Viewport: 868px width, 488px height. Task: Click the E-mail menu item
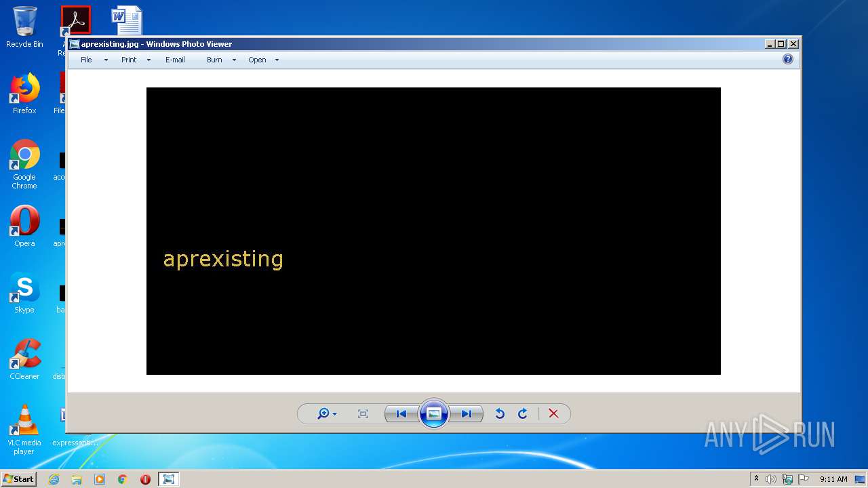pyautogui.click(x=175, y=60)
